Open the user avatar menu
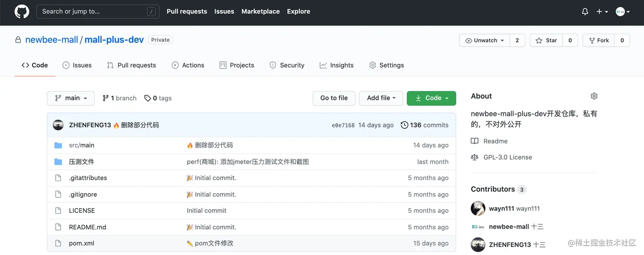Image resolution: width=644 pixels, height=255 pixels. (623, 11)
